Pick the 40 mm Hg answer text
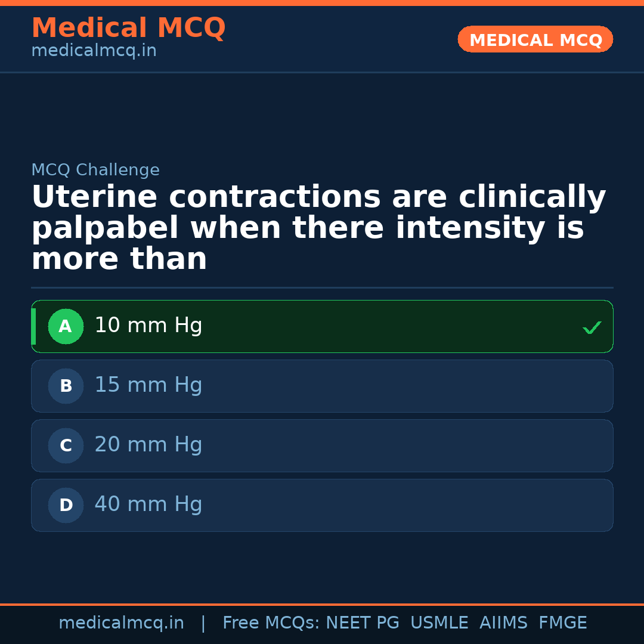 tap(148, 504)
